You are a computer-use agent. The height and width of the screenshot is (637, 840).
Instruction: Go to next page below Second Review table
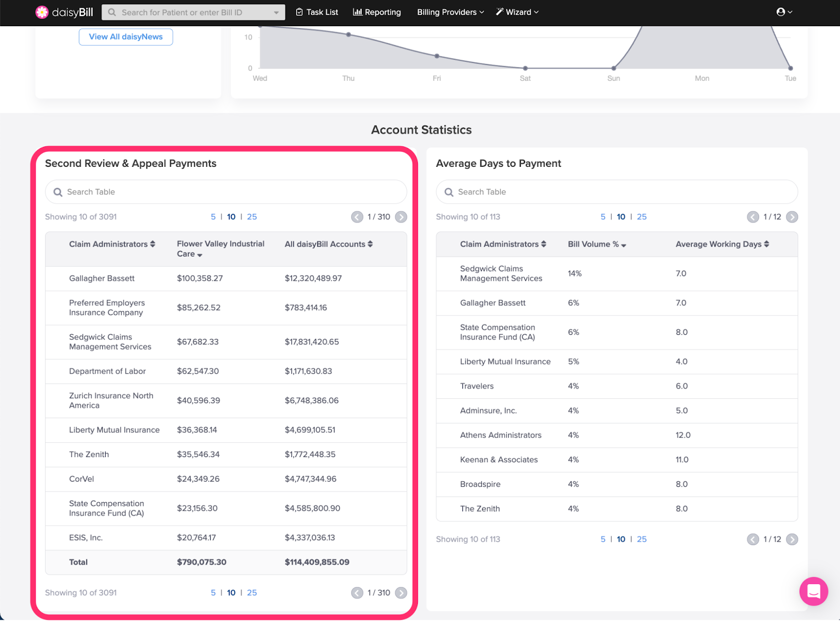(401, 593)
